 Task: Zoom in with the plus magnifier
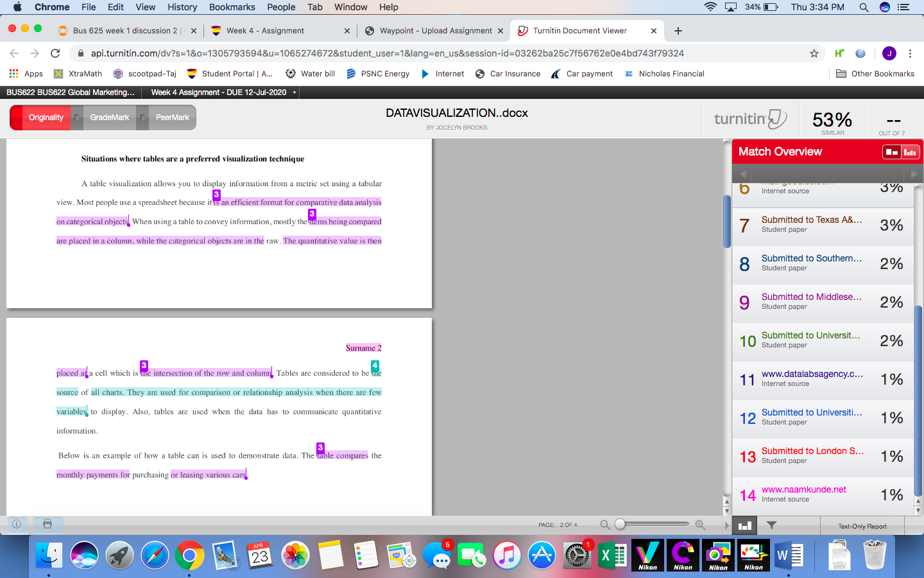pos(700,525)
